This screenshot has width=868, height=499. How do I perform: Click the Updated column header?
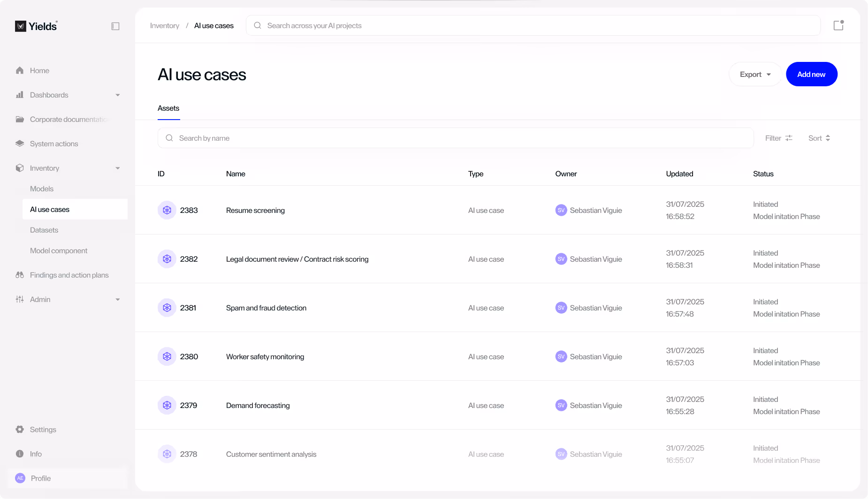pyautogui.click(x=679, y=174)
